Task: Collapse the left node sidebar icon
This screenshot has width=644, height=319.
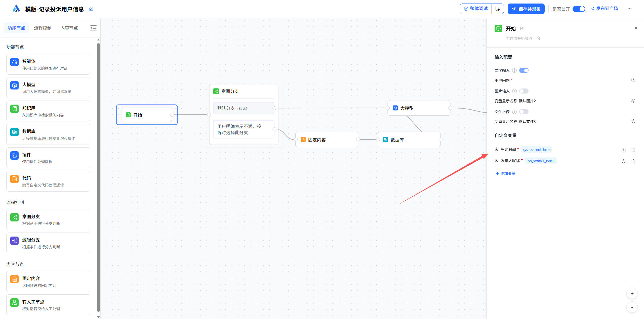Action: (x=93, y=28)
